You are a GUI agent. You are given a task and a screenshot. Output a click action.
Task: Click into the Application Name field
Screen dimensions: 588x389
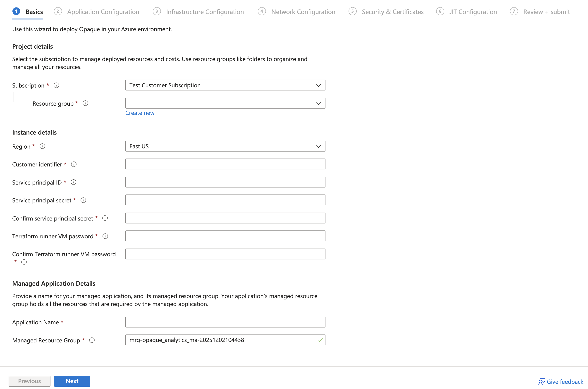tap(225, 322)
